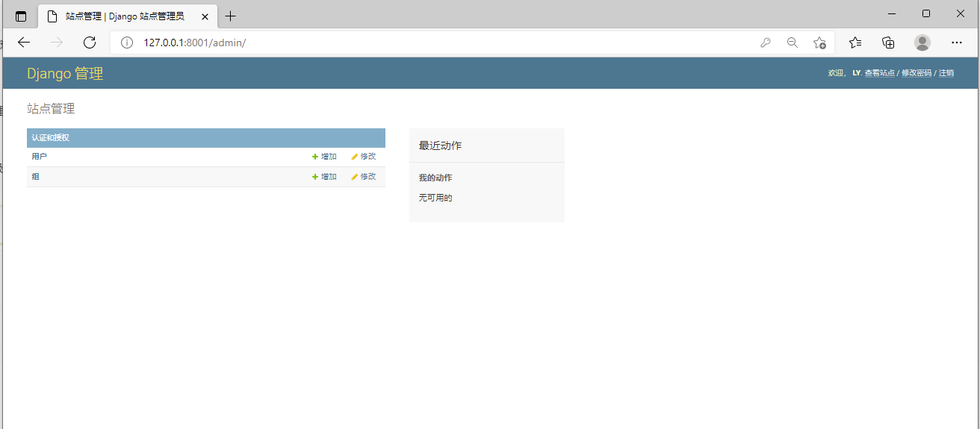Click the 最近动作 heading
980x429 pixels.
click(440, 145)
